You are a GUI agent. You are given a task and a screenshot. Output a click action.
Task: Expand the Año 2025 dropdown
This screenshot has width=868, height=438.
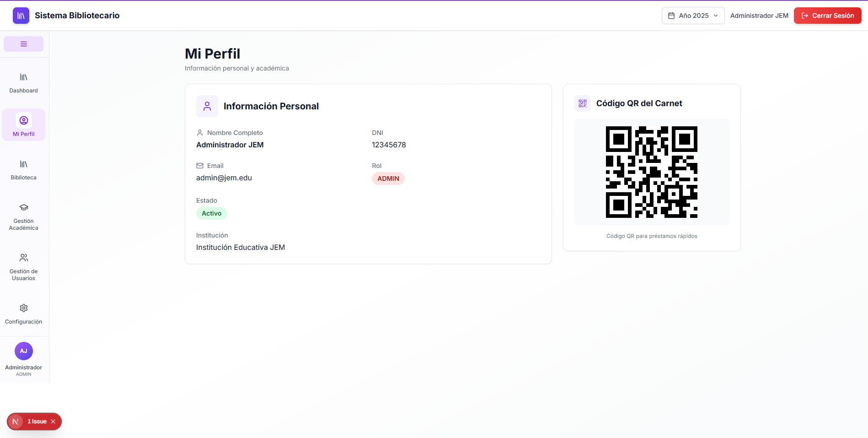[x=693, y=16]
